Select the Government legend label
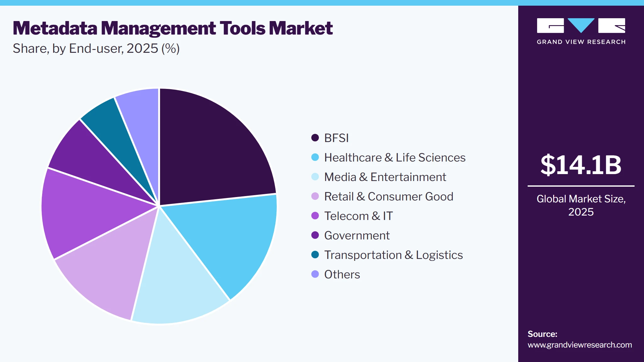 click(x=357, y=235)
